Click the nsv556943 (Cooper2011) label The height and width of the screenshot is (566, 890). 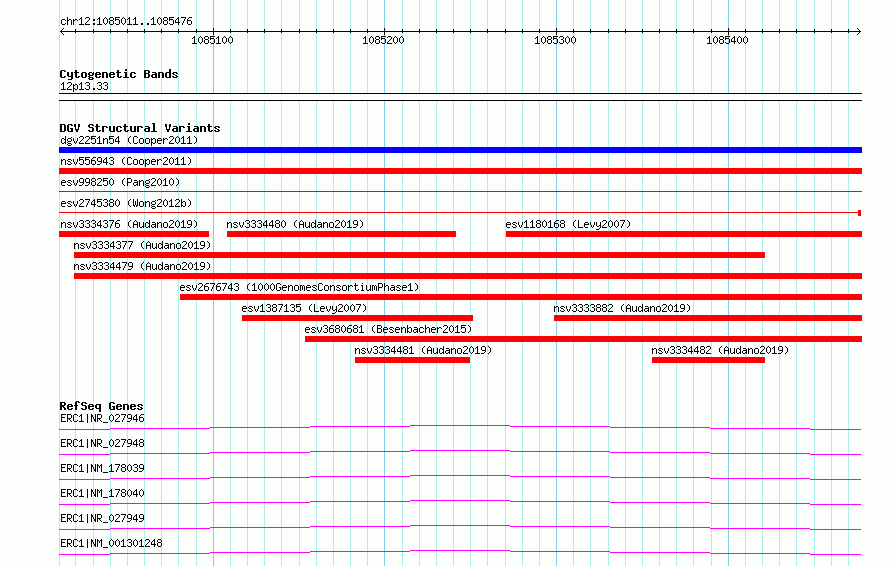click(126, 161)
